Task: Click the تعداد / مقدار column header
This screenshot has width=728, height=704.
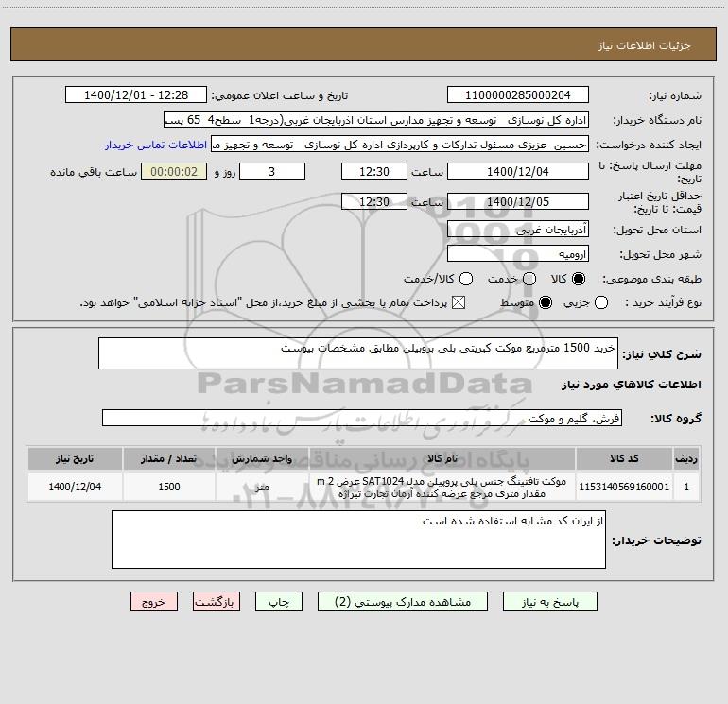Action: click(x=169, y=458)
